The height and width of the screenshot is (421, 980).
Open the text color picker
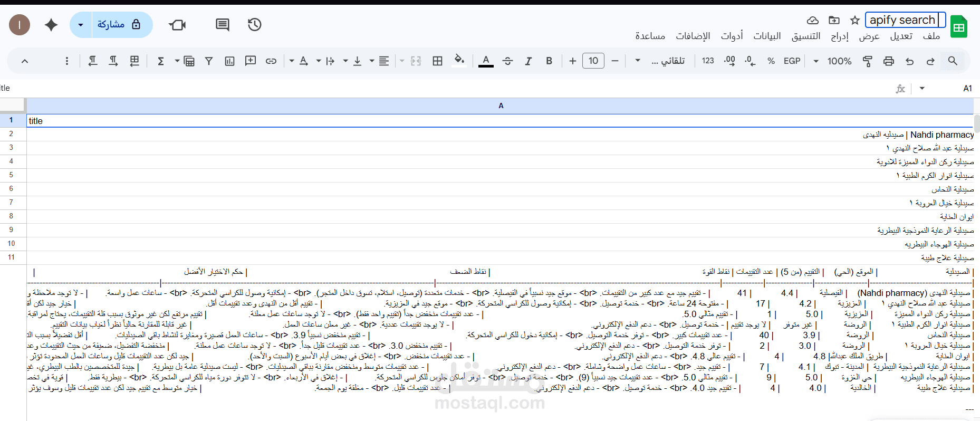(486, 61)
